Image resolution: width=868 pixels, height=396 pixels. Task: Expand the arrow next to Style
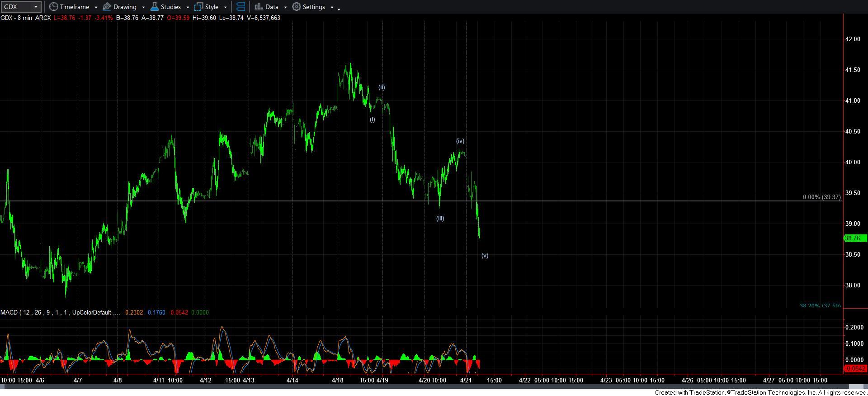(x=225, y=7)
